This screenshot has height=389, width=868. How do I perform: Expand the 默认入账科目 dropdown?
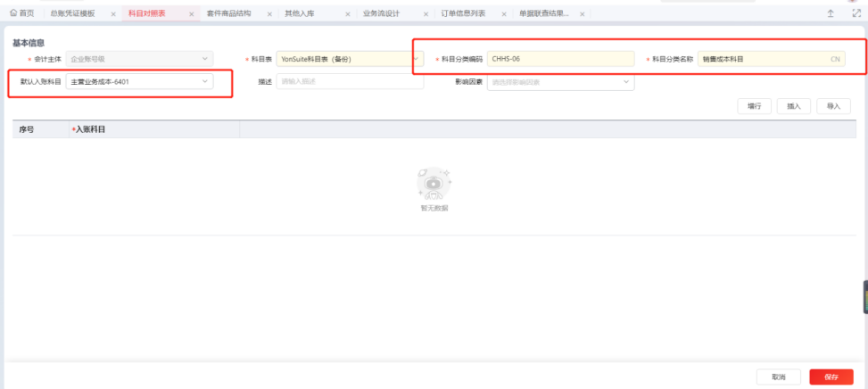point(139,81)
